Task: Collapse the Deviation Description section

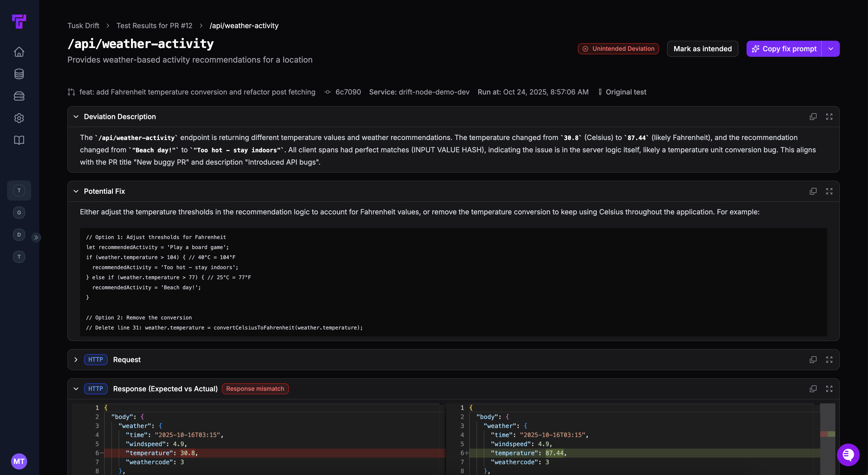Action: pyautogui.click(x=76, y=117)
